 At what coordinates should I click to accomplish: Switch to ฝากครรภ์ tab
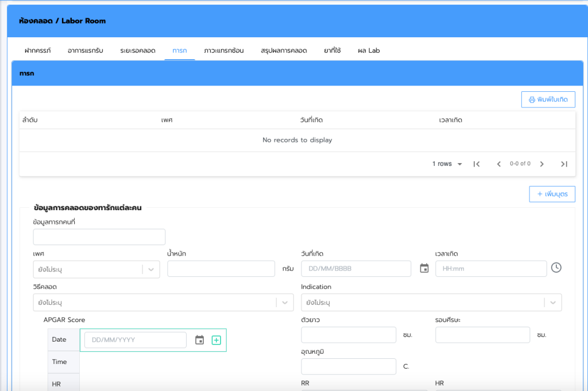click(x=38, y=51)
